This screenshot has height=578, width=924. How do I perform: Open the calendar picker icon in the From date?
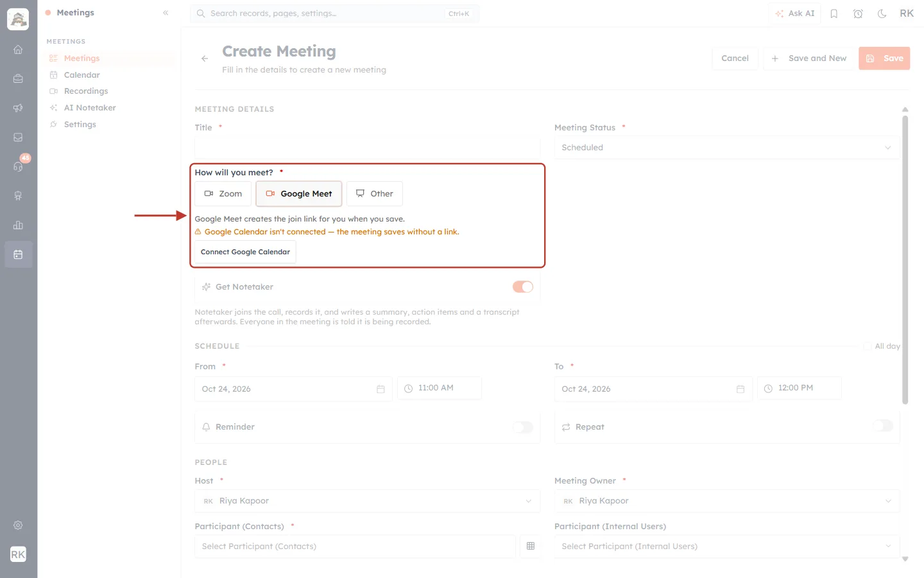click(381, 389)
